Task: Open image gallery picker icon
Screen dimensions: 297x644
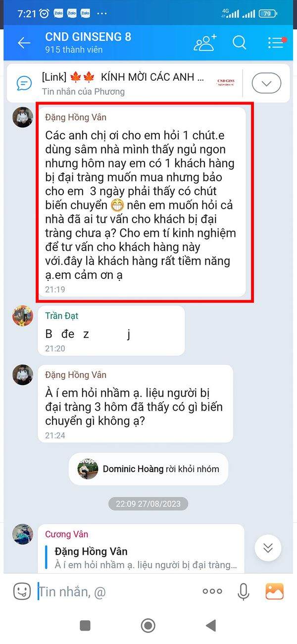Action: pos(274,591)
